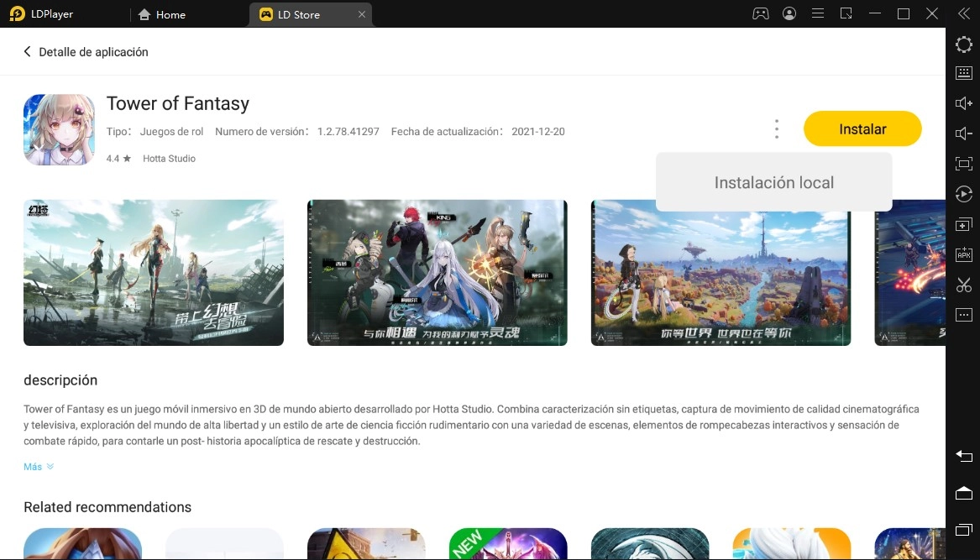Open the first Tower of Fantasy screenshot
Screen dimensions: 980x560
[x=154, y=272]
